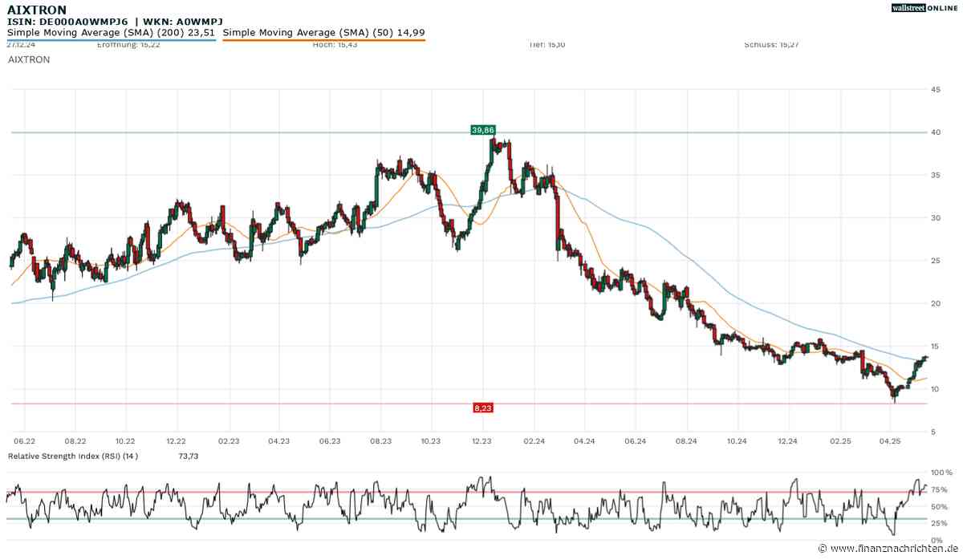Image resolution: width=963 pixels, height=560 pixels.
Task: Click the 04.24 date axis label
Action: tap(584, 440)
